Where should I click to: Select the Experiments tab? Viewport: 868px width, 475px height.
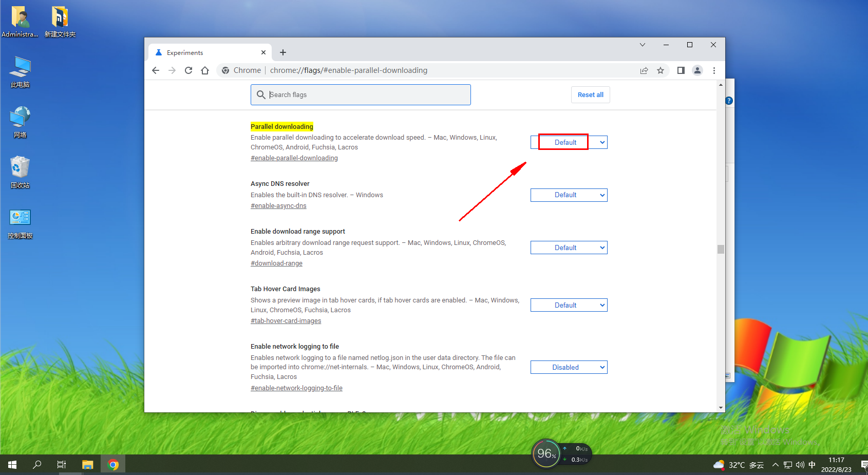tap(205, 52)
